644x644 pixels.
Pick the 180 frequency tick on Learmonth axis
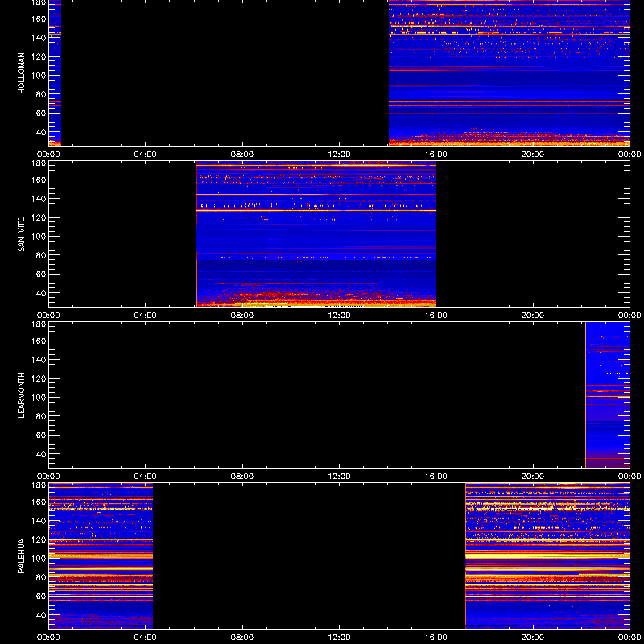coord(40,324)
